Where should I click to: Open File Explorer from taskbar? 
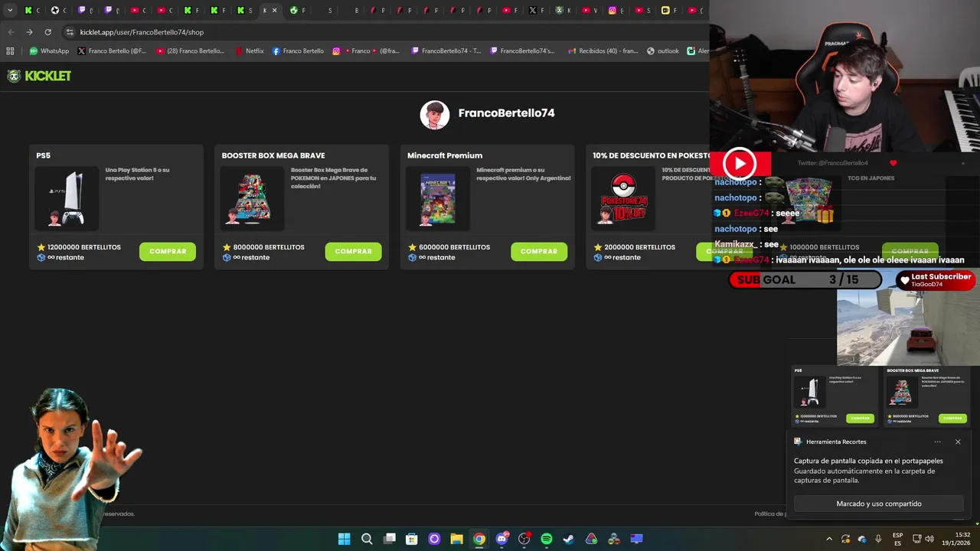456,539
